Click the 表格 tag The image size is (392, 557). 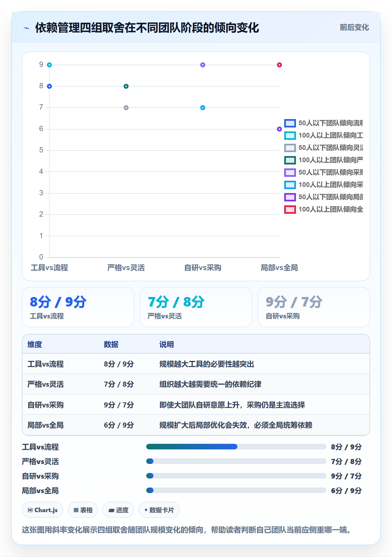[x=83, y=510]
